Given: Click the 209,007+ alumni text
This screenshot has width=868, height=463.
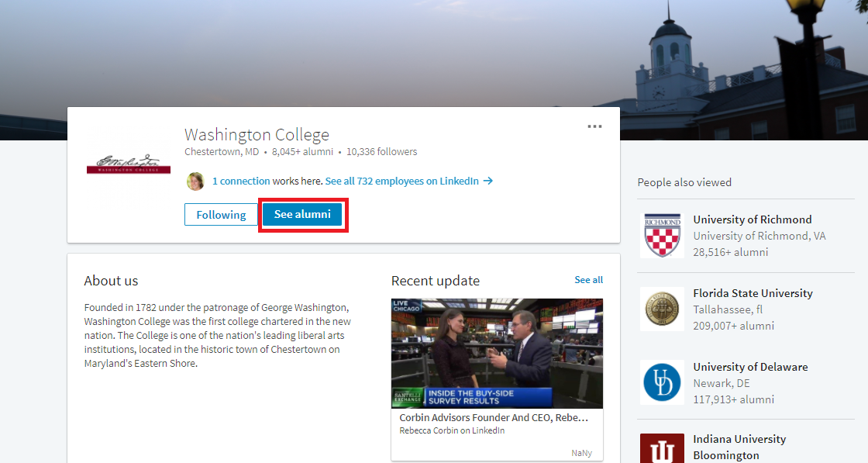Looking at the screenshot, I should [x=733, y=326].
